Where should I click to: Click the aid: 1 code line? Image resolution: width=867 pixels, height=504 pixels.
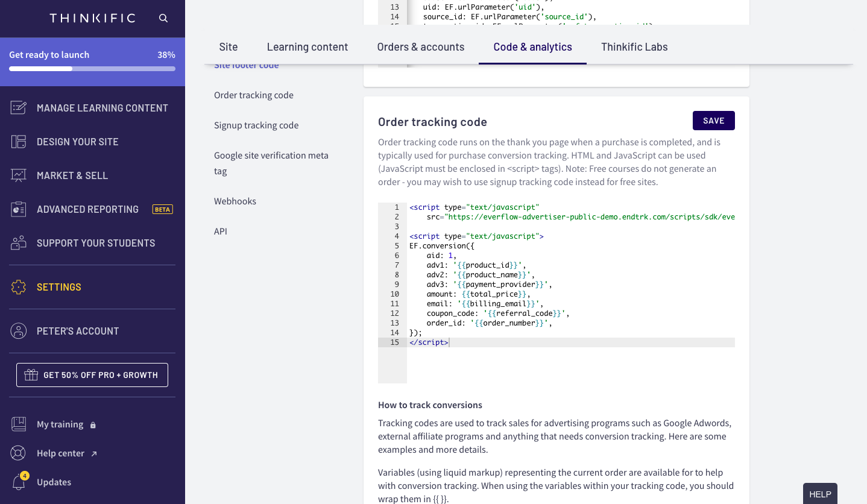441,256
